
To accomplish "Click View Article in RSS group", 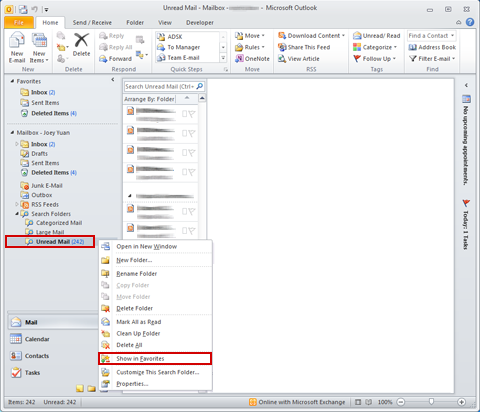I will tap(299, 59).
